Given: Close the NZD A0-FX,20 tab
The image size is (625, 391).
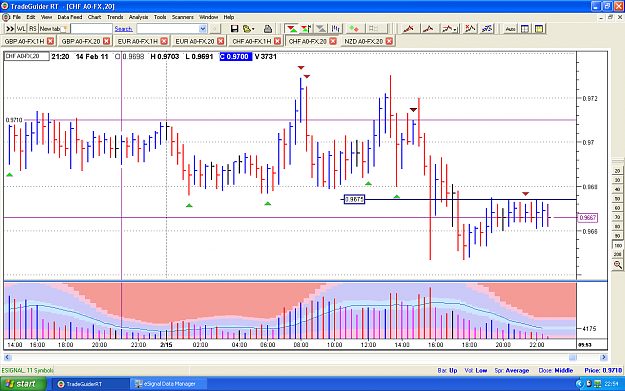Looking at the screenshot, I should 389,41.
